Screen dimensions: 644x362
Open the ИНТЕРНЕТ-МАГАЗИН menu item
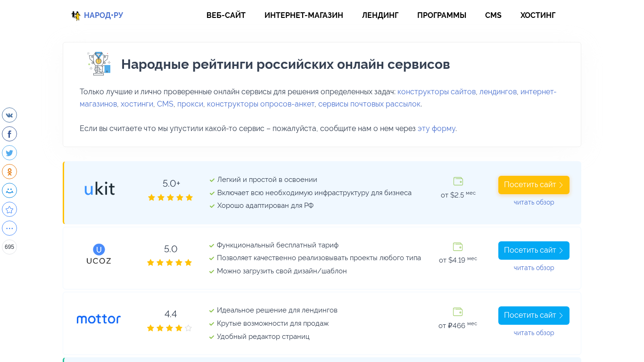click(x=304, y=16)
